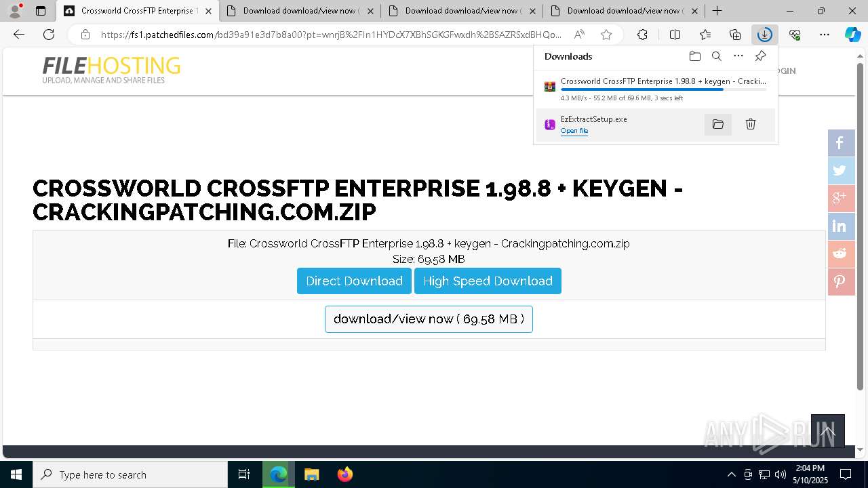Switch to Crossworld CrossFTP Enterprise tab
Viewport: 868px width, 488px height.
pos(132,11)
